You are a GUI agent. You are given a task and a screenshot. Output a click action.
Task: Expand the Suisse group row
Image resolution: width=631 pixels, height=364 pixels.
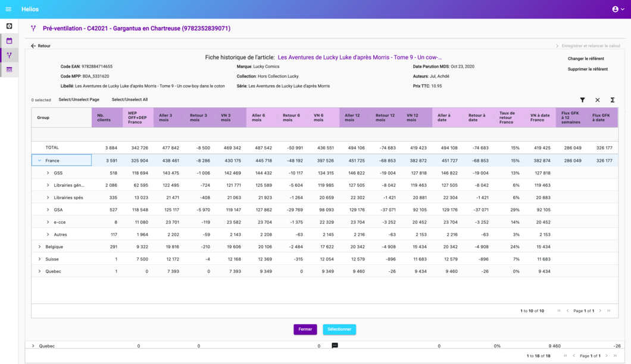(x=40, y=259)
